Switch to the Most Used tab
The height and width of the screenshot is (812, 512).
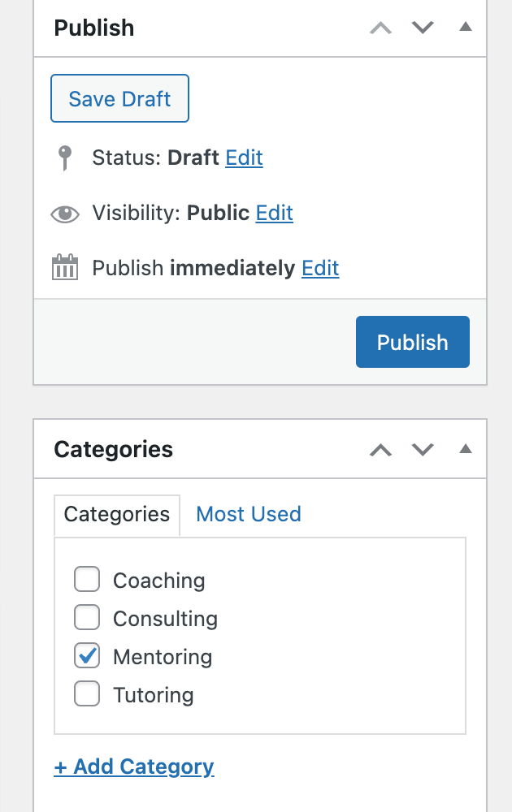point(248,514)
